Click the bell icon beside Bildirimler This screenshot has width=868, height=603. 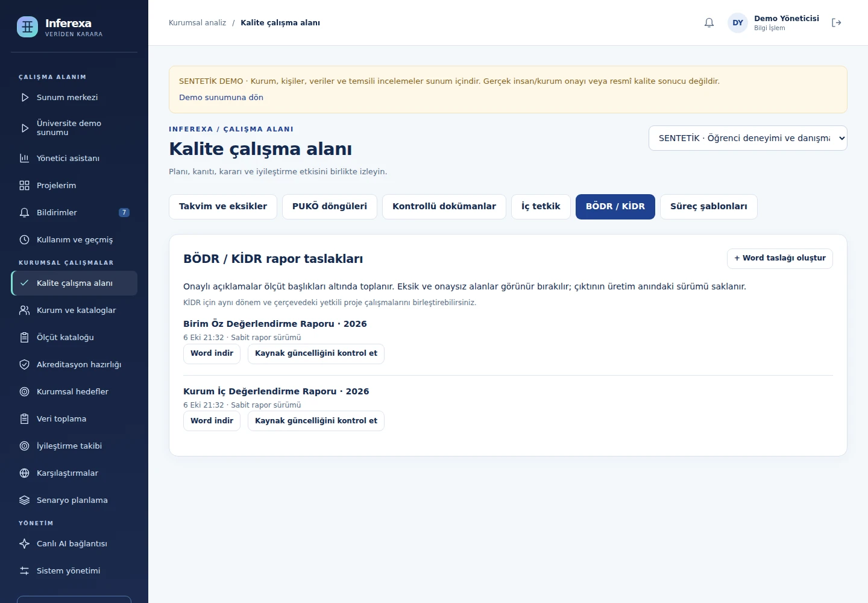pos(25,213)
